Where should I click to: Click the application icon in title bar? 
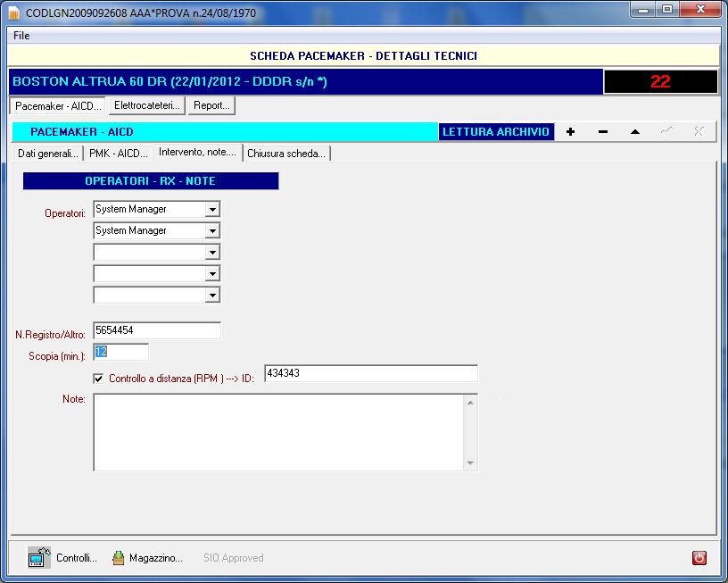click(x=14, y=13)
